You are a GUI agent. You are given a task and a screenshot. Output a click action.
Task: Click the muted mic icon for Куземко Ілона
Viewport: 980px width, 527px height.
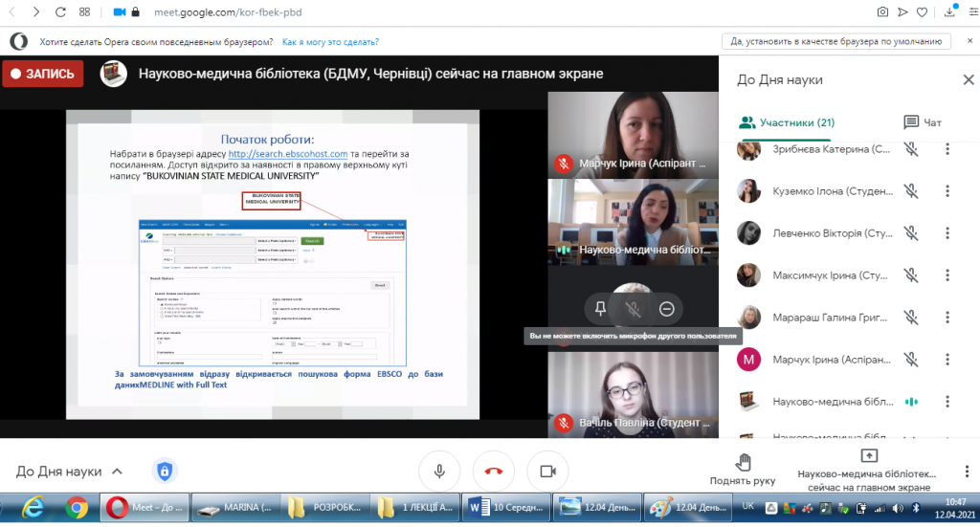[911, 191]
